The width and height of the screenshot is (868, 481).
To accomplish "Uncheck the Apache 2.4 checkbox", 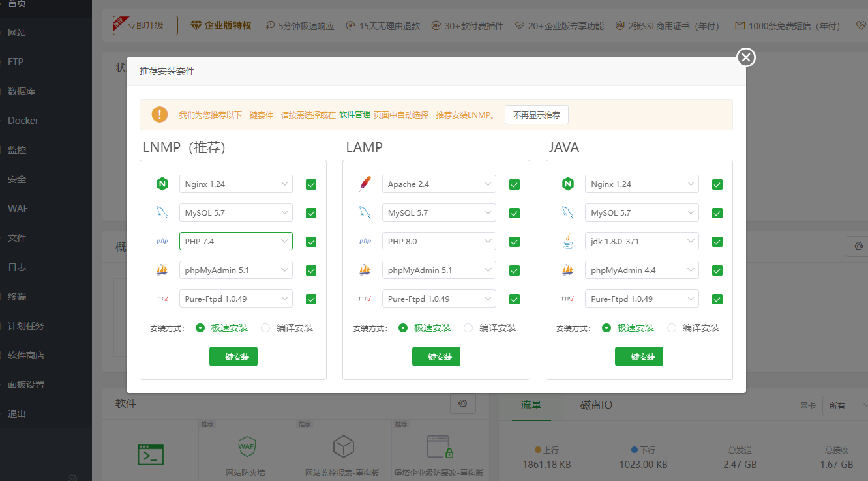I will (515, 184).
